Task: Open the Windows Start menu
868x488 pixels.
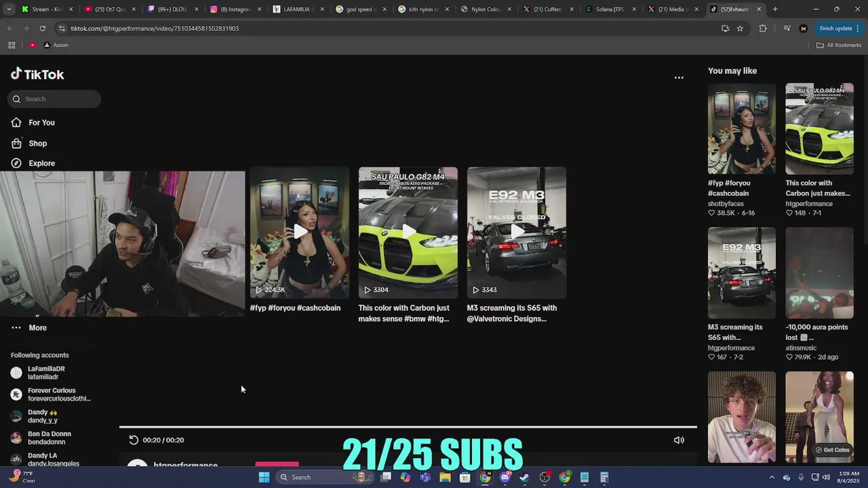Action: point(264,477)
